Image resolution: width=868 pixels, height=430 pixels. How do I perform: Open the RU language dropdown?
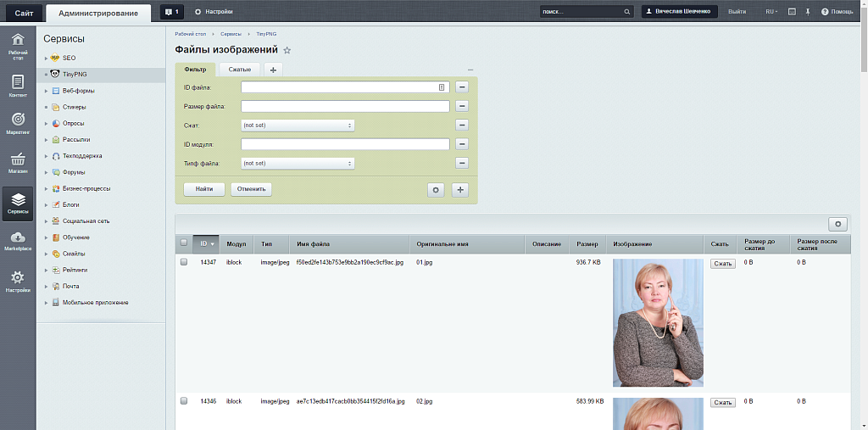coord(771,12)
